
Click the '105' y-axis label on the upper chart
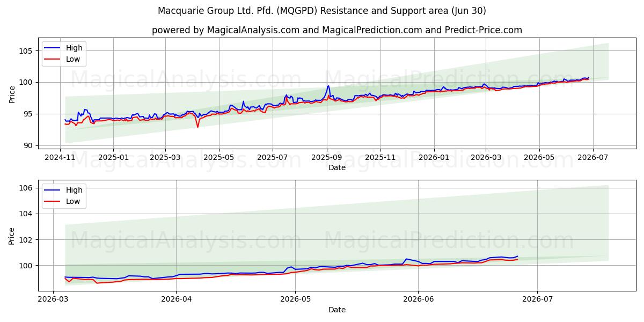pos(26,51)
